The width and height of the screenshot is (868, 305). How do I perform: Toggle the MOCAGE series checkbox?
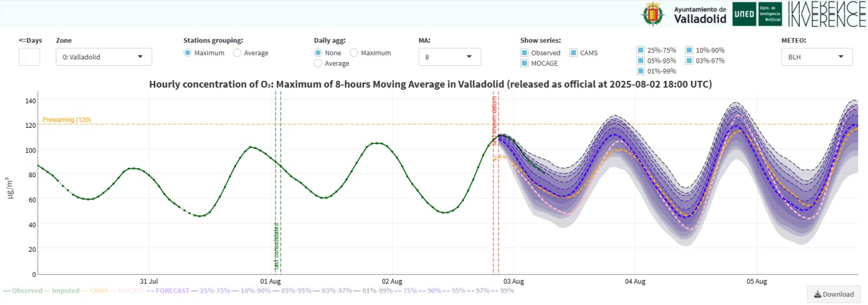click(x=525, y=63)
